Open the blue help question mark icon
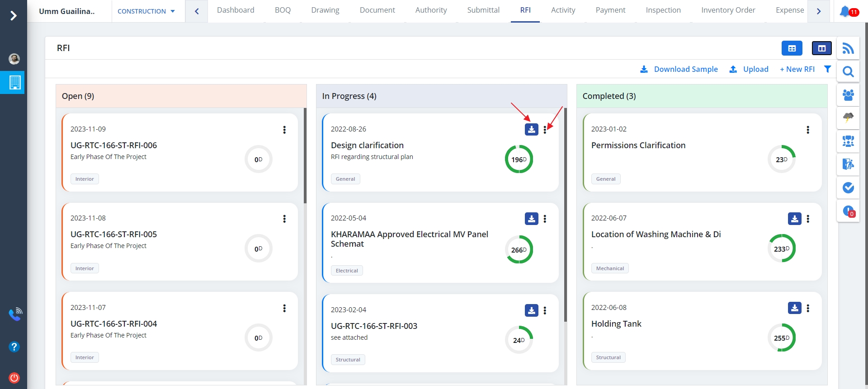The image size is (868, 389). (x=14, y=347)
